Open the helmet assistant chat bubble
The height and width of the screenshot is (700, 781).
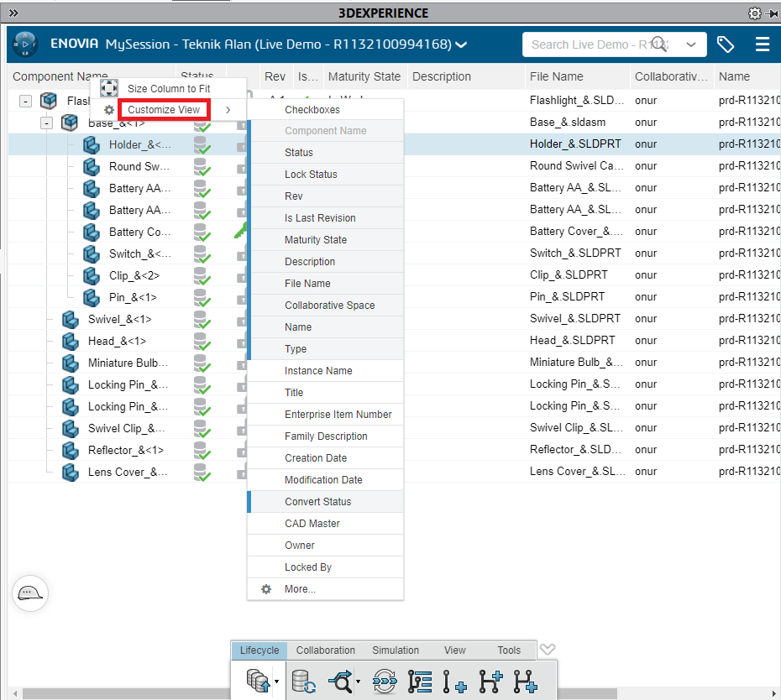pos(31,593)
